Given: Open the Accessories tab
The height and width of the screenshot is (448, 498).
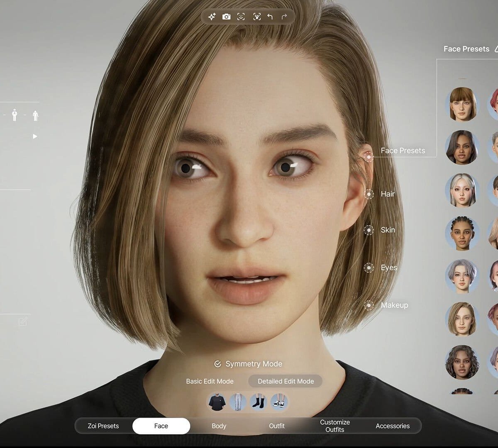Looking at the screenshot, I should [x=392, y=426].
